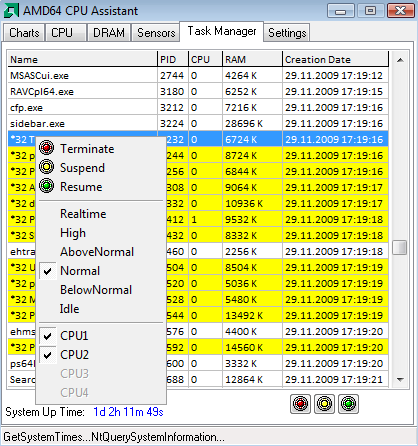The width and height of the screenshot is (418, 446).
Task: Click PID 2744 cell
Action: 172,76
